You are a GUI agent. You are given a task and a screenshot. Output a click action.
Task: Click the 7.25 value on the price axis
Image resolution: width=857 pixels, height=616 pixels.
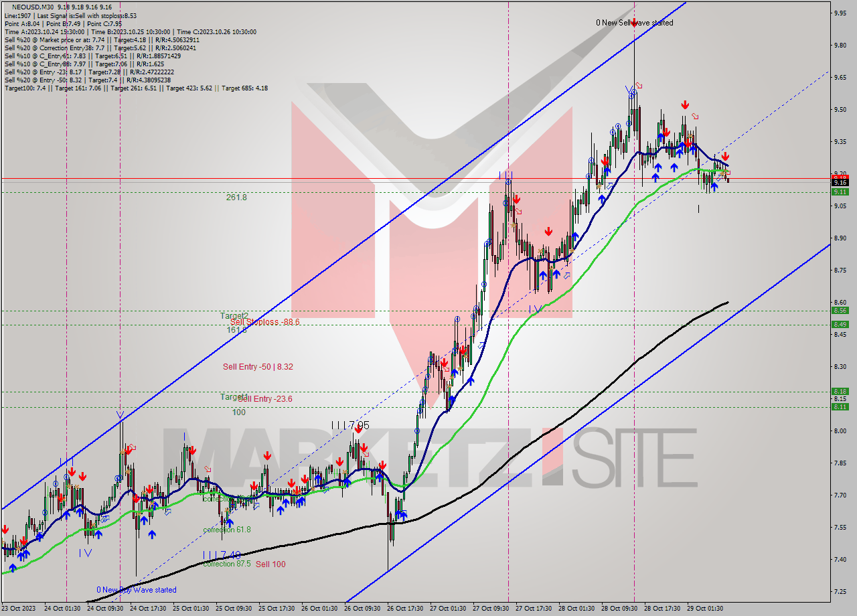pos(840,591)
